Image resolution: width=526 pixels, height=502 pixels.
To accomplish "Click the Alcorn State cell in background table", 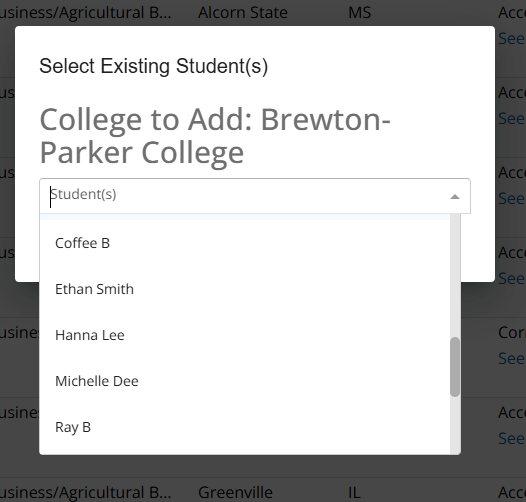I will click(x=243, y=13).
